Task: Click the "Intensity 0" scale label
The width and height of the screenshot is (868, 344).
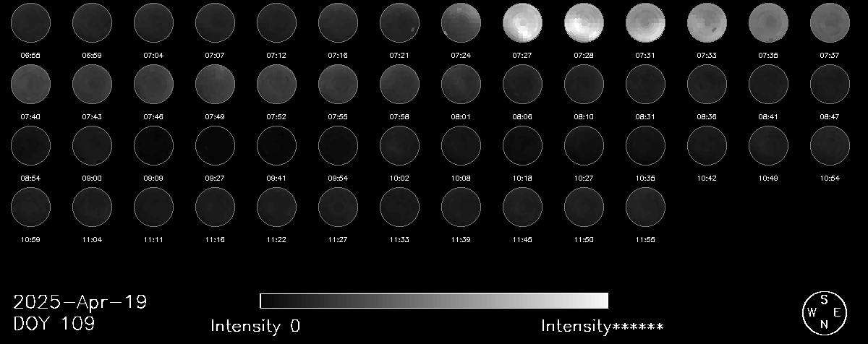Action: [255, 326]
